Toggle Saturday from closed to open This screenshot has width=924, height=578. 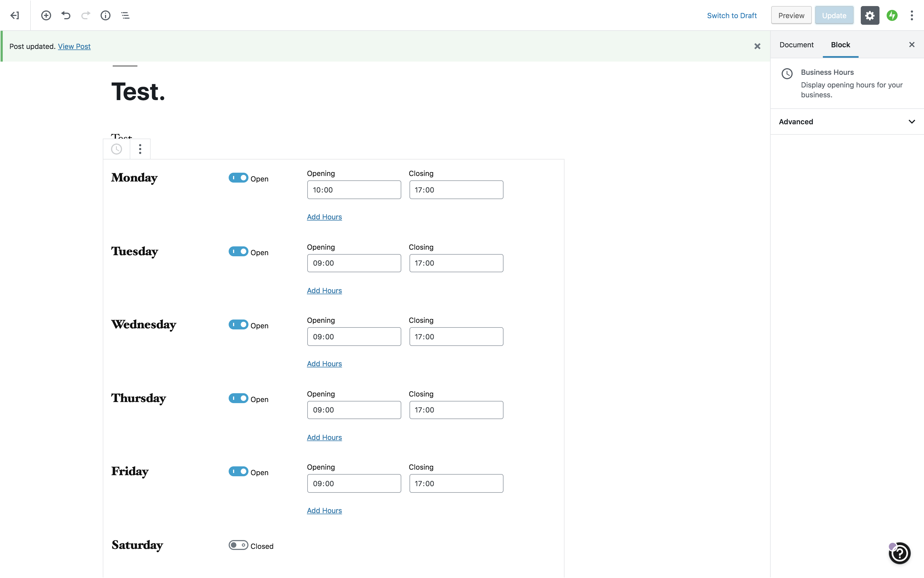(x=238, y=545)
